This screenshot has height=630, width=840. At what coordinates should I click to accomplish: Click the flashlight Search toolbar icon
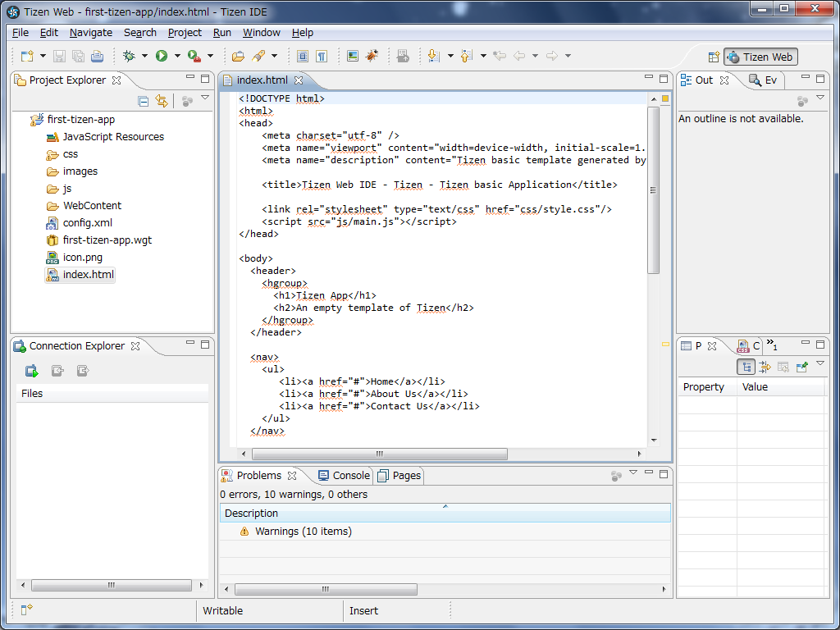tap(258, 56)
